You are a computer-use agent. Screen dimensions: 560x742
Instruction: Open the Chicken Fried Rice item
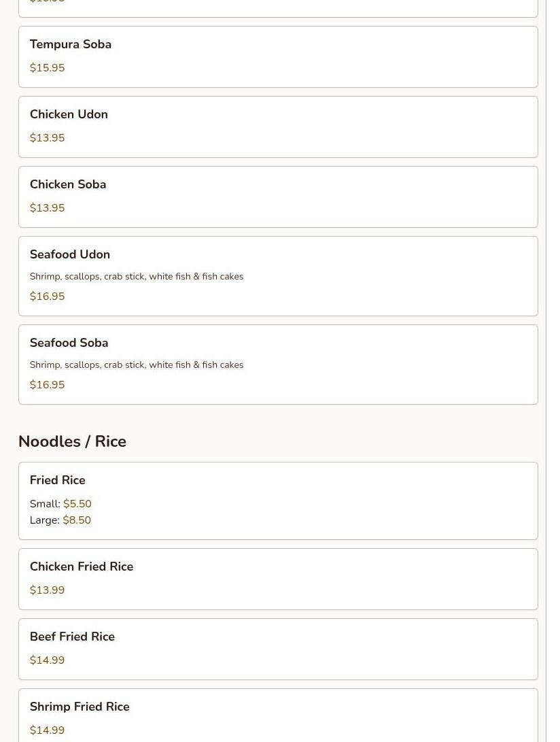[x=81, y=567]
